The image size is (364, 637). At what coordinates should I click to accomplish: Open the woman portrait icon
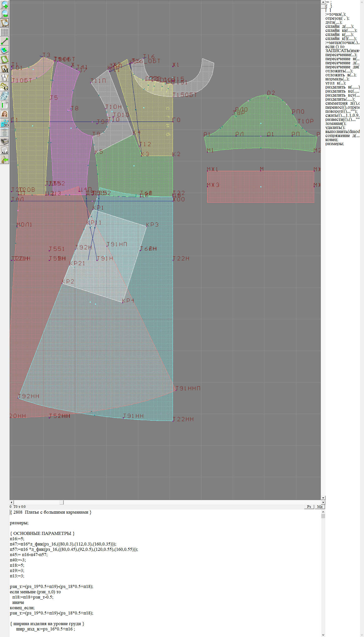tap(5, 114)
